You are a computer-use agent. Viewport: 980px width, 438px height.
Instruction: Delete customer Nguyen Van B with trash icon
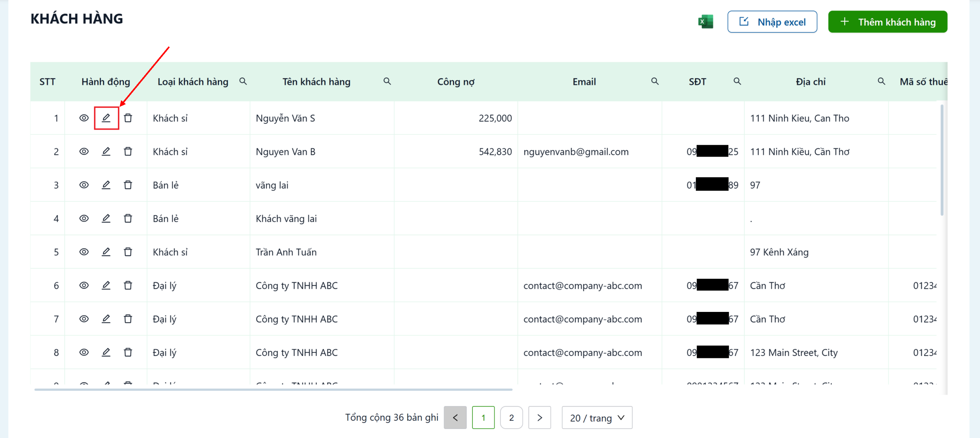(x=128, y=151)
